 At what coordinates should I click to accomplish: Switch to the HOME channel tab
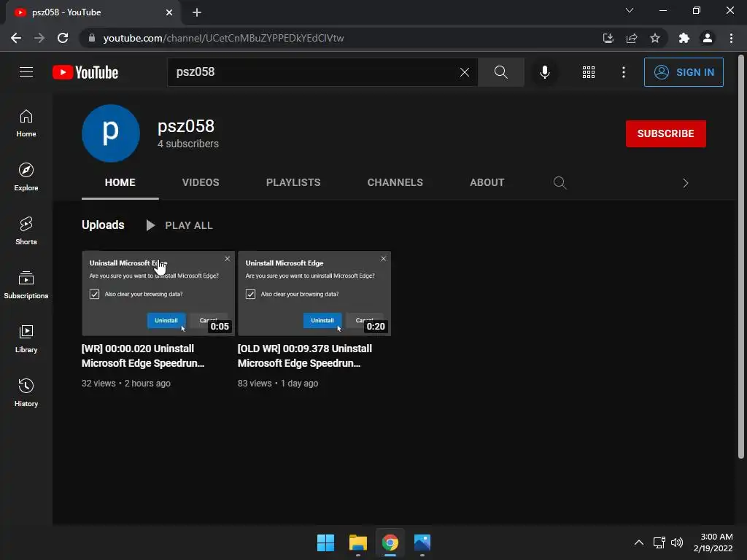[120, 182]
